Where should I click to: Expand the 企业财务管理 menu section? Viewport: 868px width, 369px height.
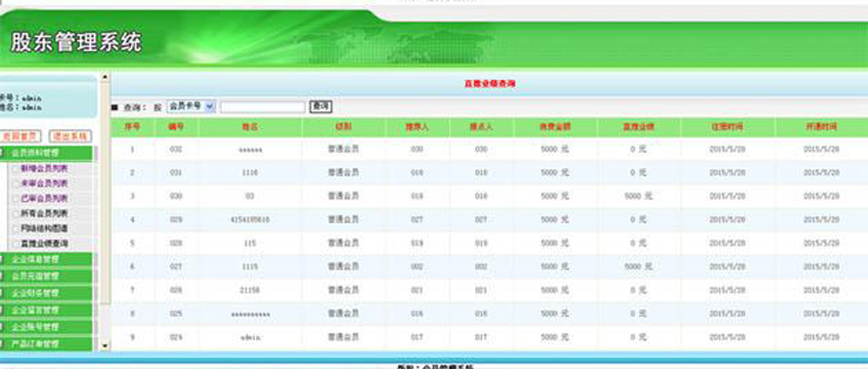tap(47, 293)
